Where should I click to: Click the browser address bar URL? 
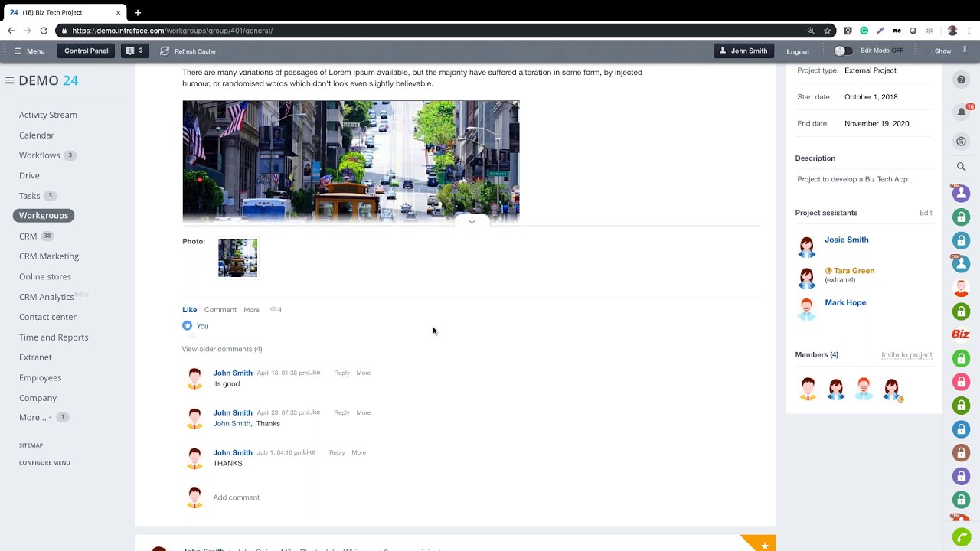172,31
